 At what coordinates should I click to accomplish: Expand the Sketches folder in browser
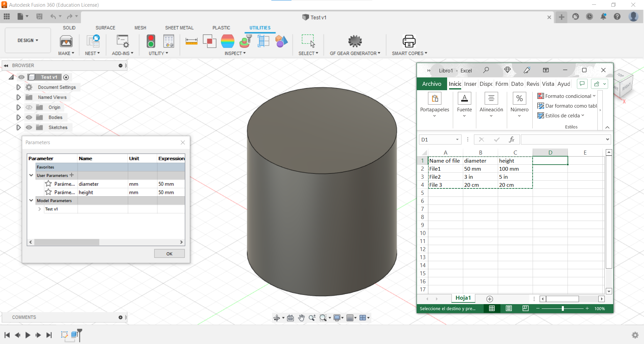pos(19,127)
